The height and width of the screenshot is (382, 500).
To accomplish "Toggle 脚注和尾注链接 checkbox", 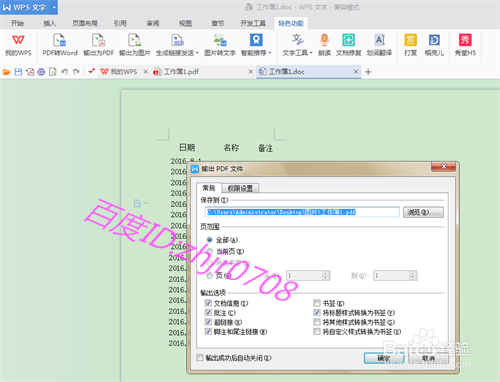I will pyautogui.click(x=208, y=331).
